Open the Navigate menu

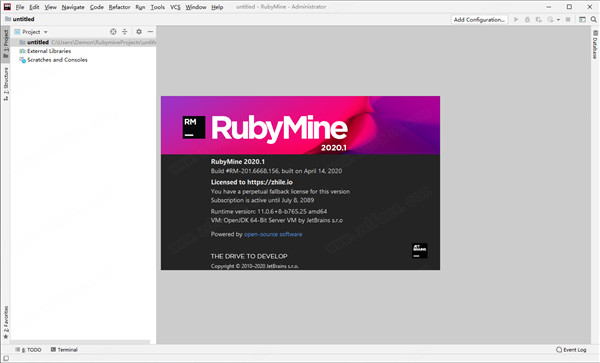(73, 7)
